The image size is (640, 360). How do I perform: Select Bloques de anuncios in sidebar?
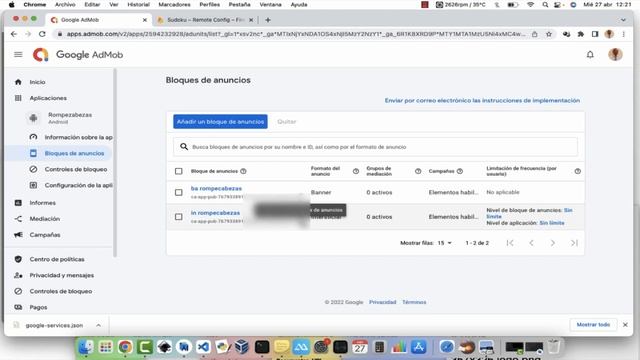tap(74, 153)
